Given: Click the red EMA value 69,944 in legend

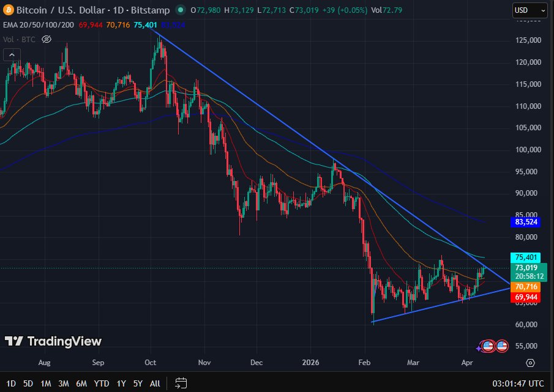Looking at the screenshot, I should point(91,25).
